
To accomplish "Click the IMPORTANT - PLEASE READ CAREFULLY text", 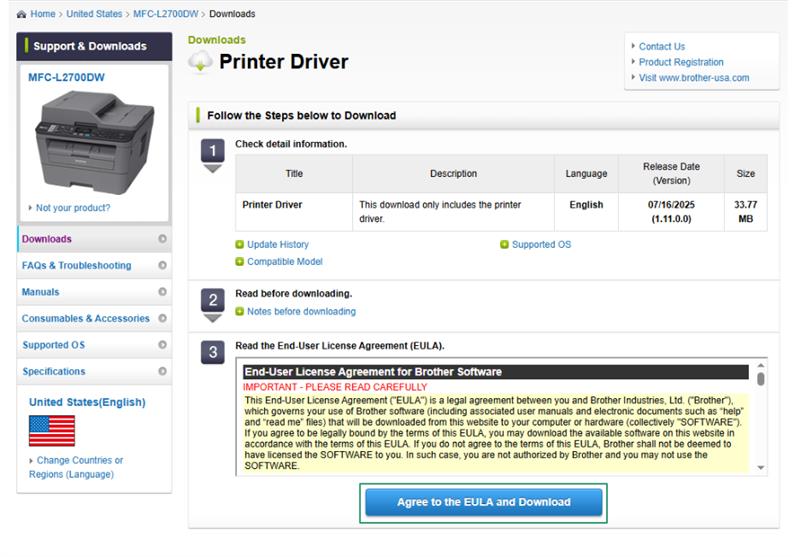I will click(x=335, y=387).
